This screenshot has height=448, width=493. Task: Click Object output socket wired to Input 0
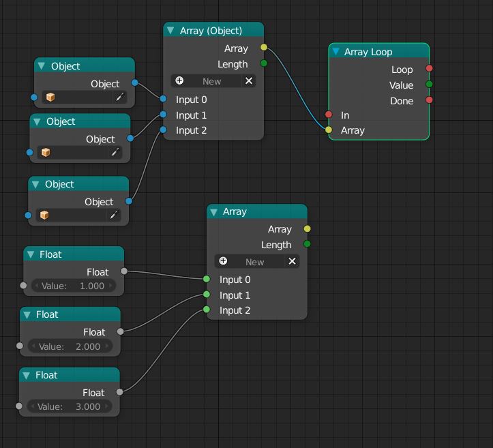coord(134,83)
